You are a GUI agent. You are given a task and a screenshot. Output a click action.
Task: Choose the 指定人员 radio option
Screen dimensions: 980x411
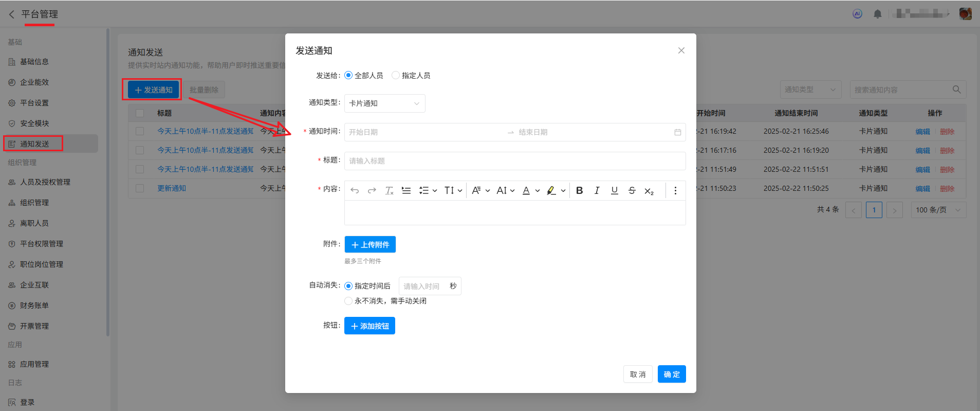[396, 76]
